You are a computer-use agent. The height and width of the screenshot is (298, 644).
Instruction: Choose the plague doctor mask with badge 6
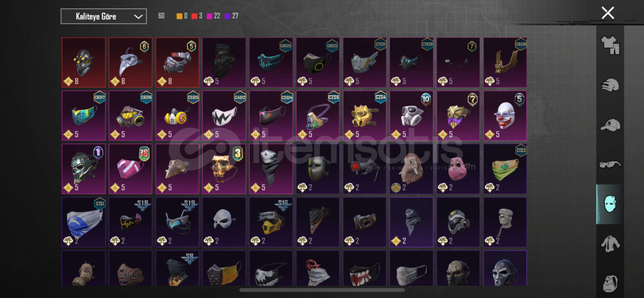coord(130,63)
